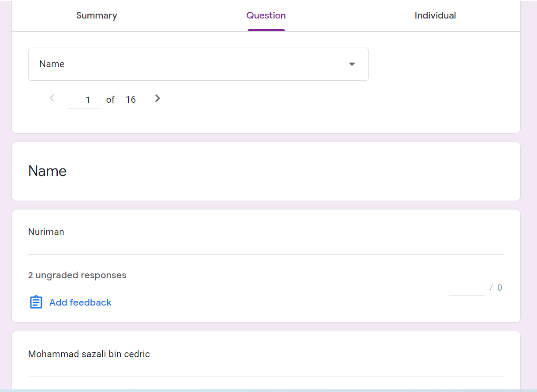The width and height of the screenshot is (537, 392).
Task: Open the Individual responses tab
Action: [x=435, y=15]
